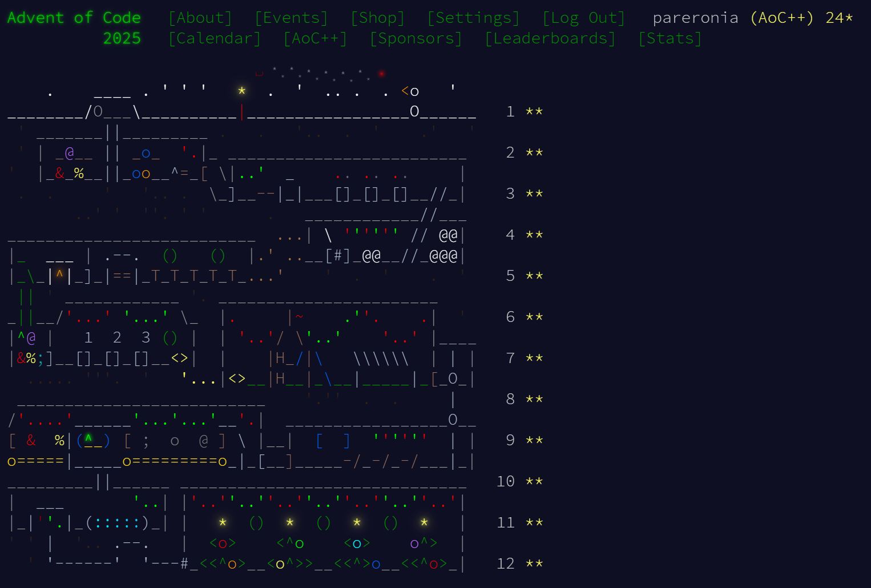
Task: Click the Advent of Code title
Action: pos(74,18)
